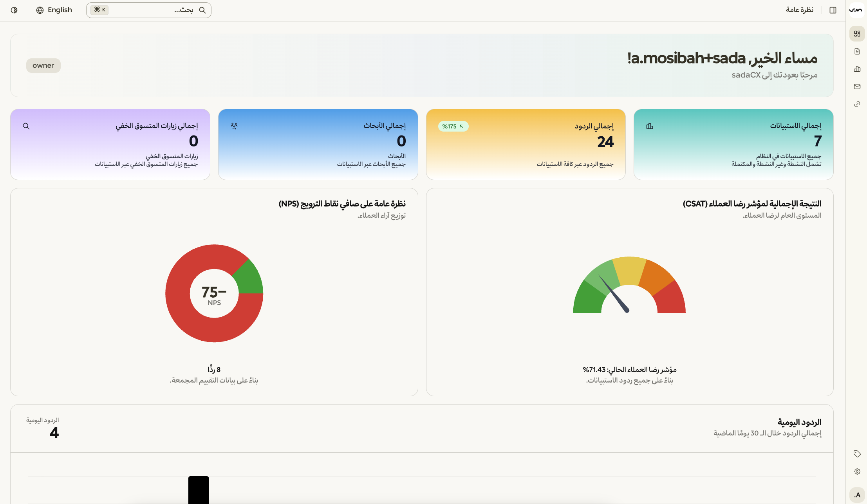Click the link-sharing icon in sidebar
The height and width of the screenshot is (504, 867).
coord(857,104)
